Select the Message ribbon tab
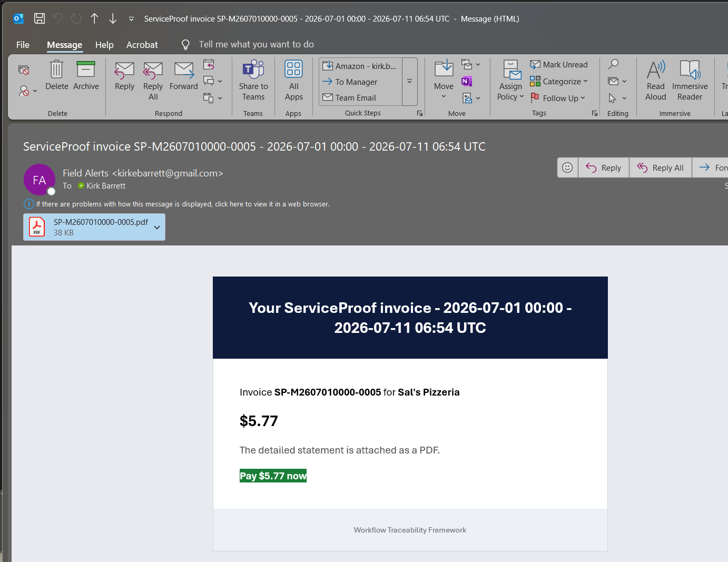This screenshot has height=562, width=728. (x=64, y=45)
